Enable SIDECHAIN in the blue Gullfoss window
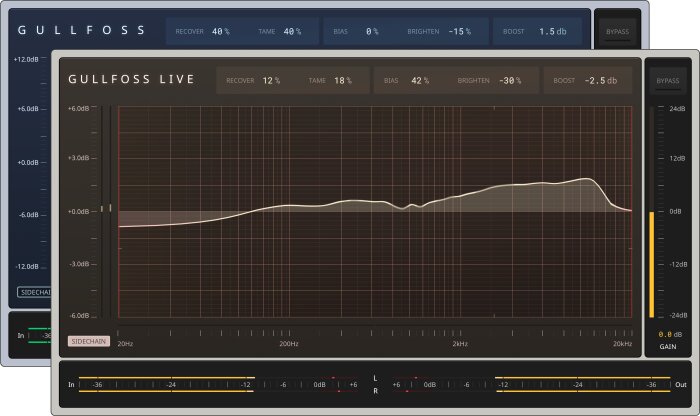 35,292
